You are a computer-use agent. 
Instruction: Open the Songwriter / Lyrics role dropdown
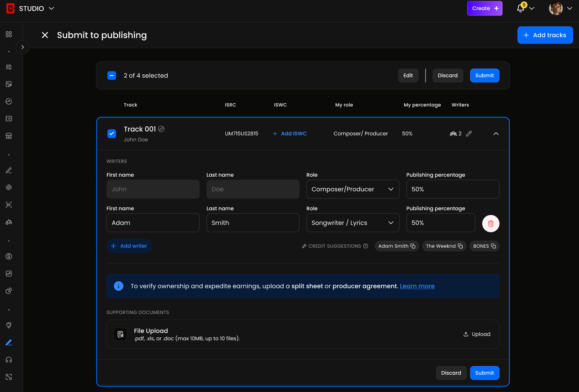[352, 223]
